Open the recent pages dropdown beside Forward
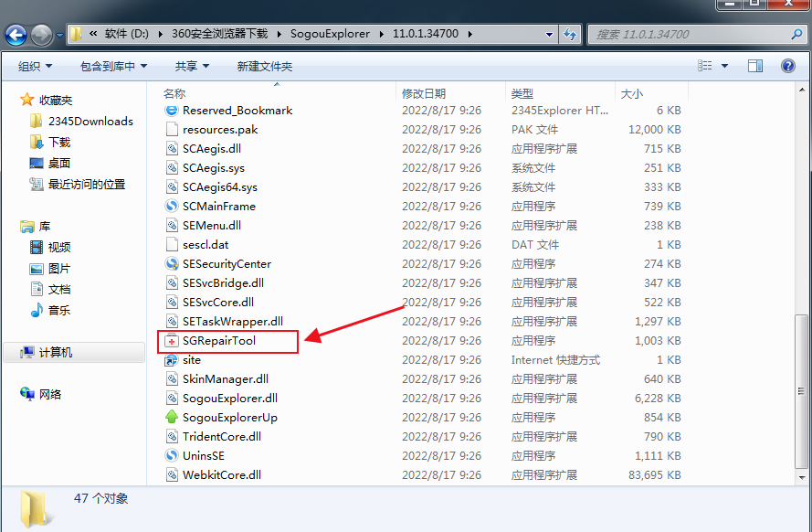Image resolution: width=812 pixels, height=532 pixels. pos(59,36)
